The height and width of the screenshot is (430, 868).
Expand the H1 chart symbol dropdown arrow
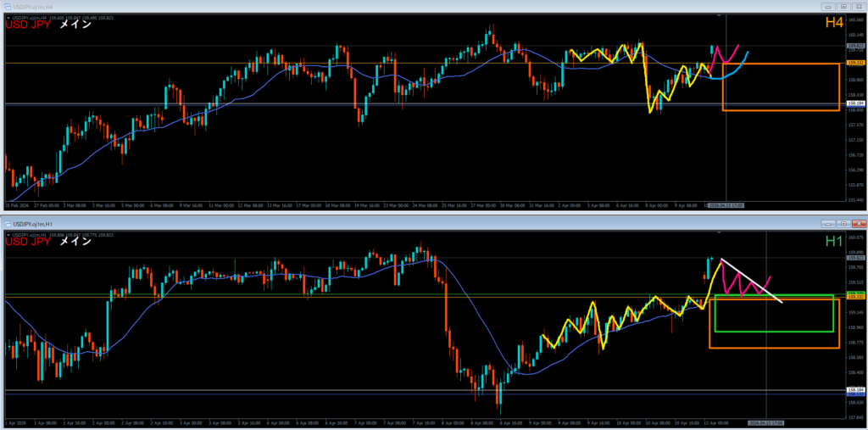pos(8,235)
